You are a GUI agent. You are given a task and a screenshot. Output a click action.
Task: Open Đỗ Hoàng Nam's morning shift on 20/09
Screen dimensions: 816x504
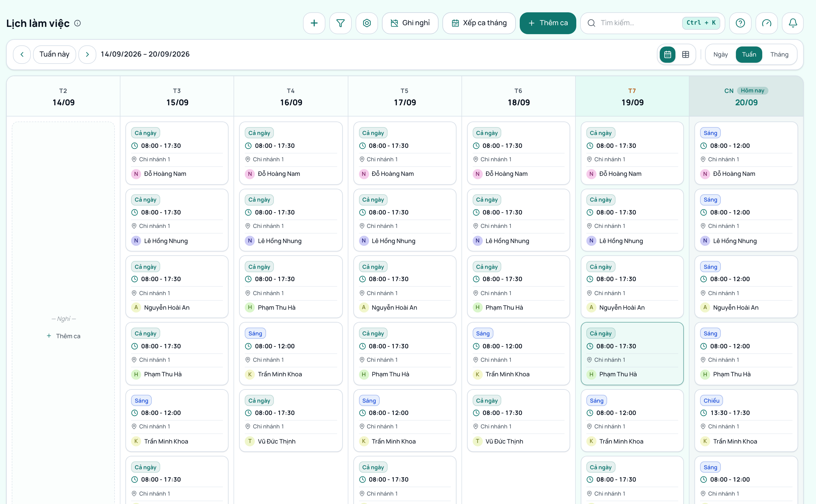pos(746,153)
